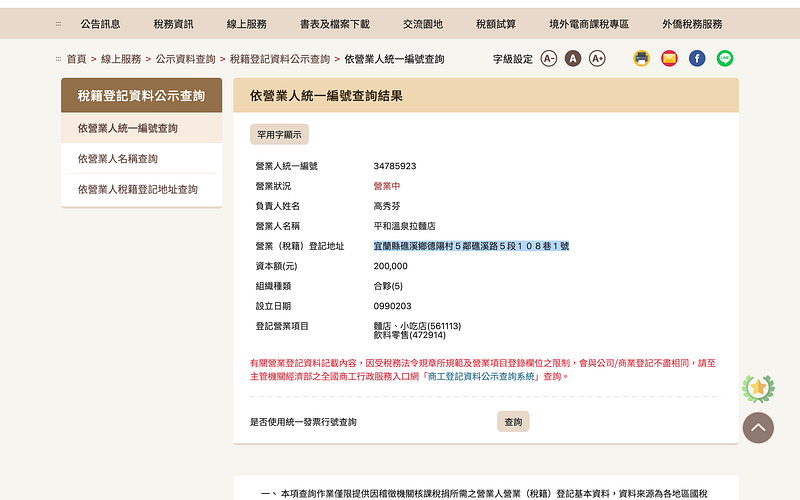Click business item 飲料零售(472914)

click(x=410, y=335)
